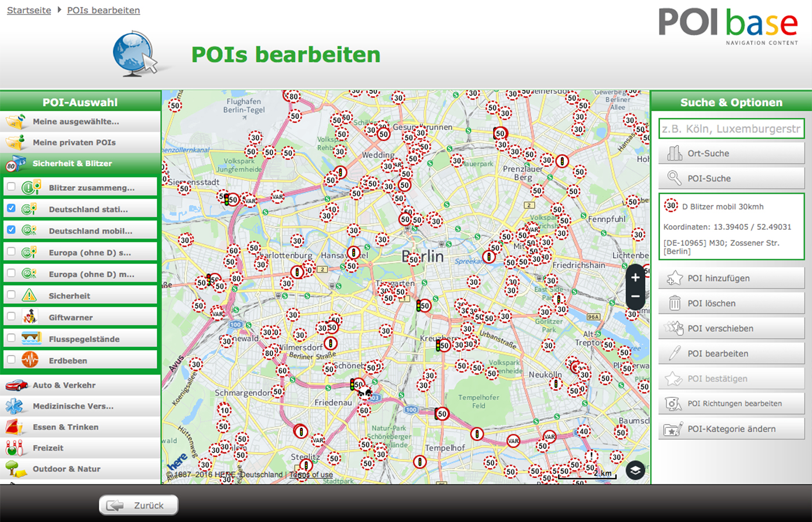Enable the Giftwarner checkbox
The image size is (812, 522).
[x=11, y=317]
